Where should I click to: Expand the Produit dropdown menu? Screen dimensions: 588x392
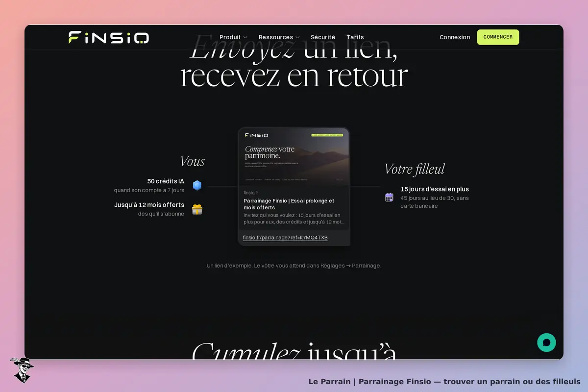[x=233, y=37]
